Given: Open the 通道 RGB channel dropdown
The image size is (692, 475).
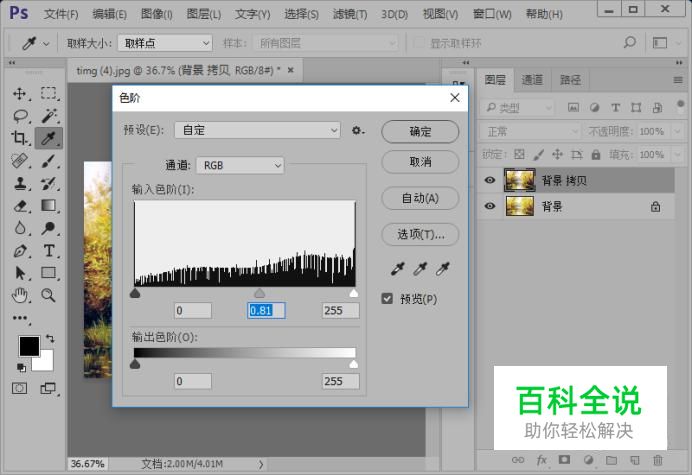Looking at the screenshot, I should coord(240,166).
